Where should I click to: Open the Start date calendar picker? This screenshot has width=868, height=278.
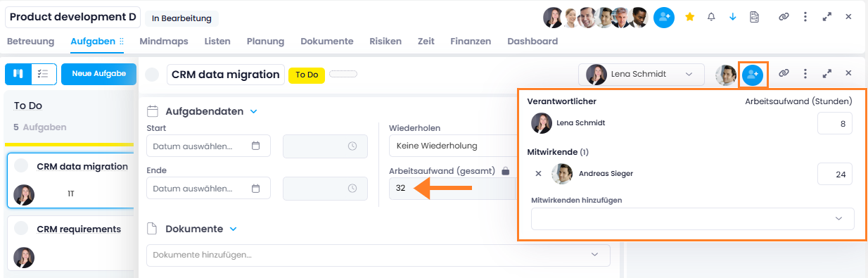click(256, 146)
